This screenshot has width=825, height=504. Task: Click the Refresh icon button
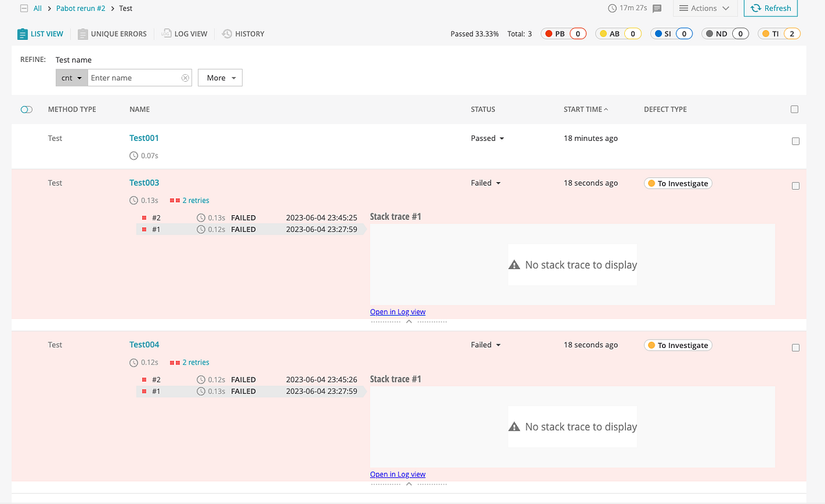click(771, 8)
